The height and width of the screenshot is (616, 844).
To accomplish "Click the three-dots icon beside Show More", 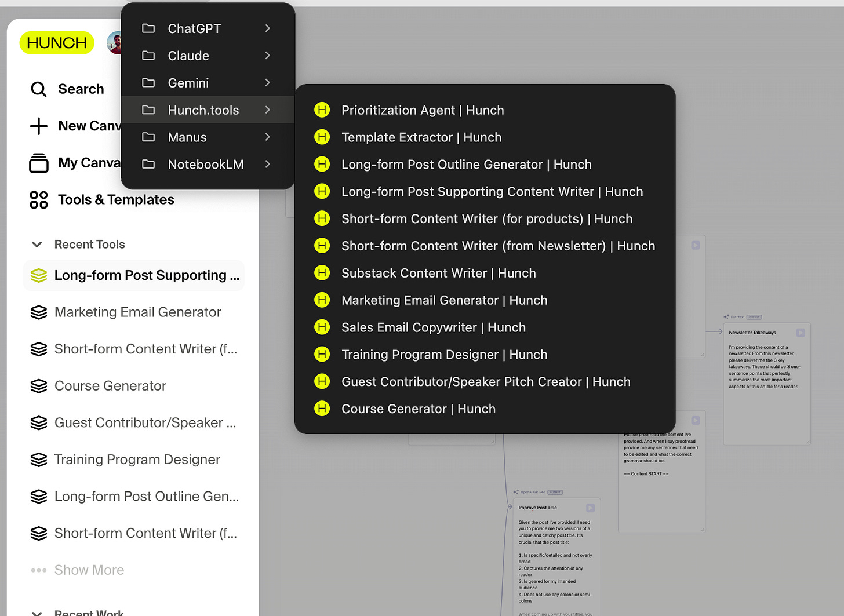I will [39, 570].
